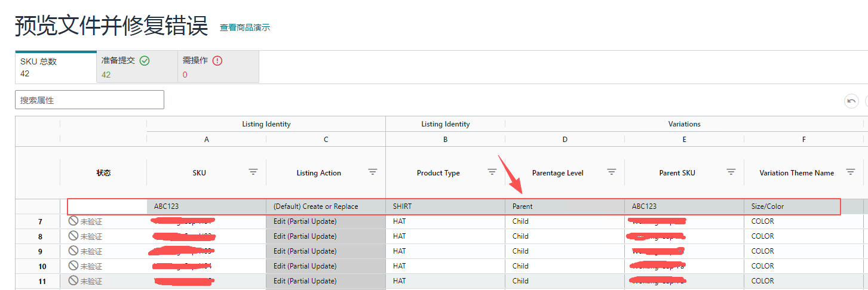Switch to the 需操作 tab
The image size is (868, 290).
coord(218,67)
